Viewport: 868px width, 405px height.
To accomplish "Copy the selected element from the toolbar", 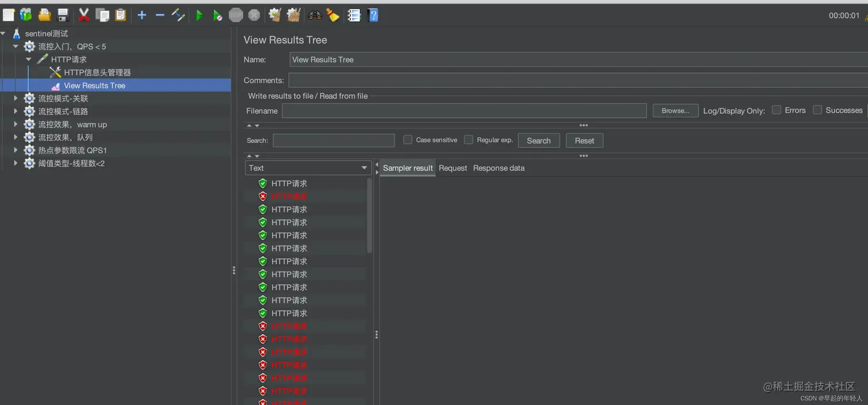I will click(x=102, y=16).
